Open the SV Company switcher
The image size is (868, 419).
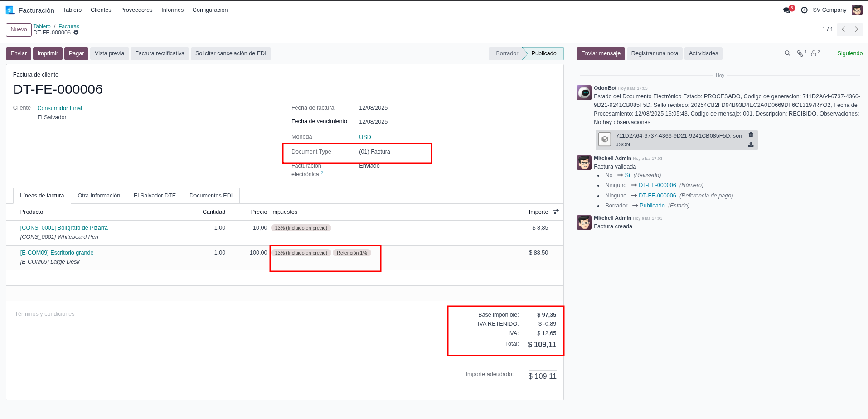pos(829,10)
